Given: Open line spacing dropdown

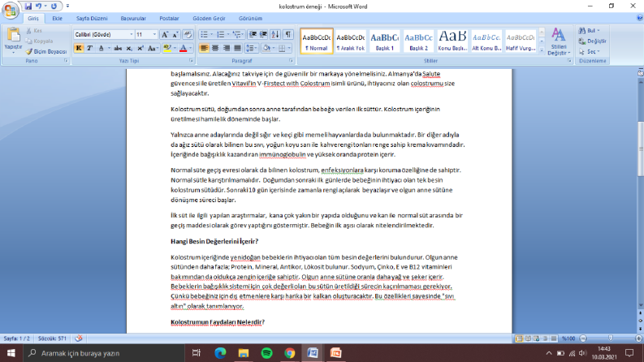Looking at the screenshot, I should 251,49.
